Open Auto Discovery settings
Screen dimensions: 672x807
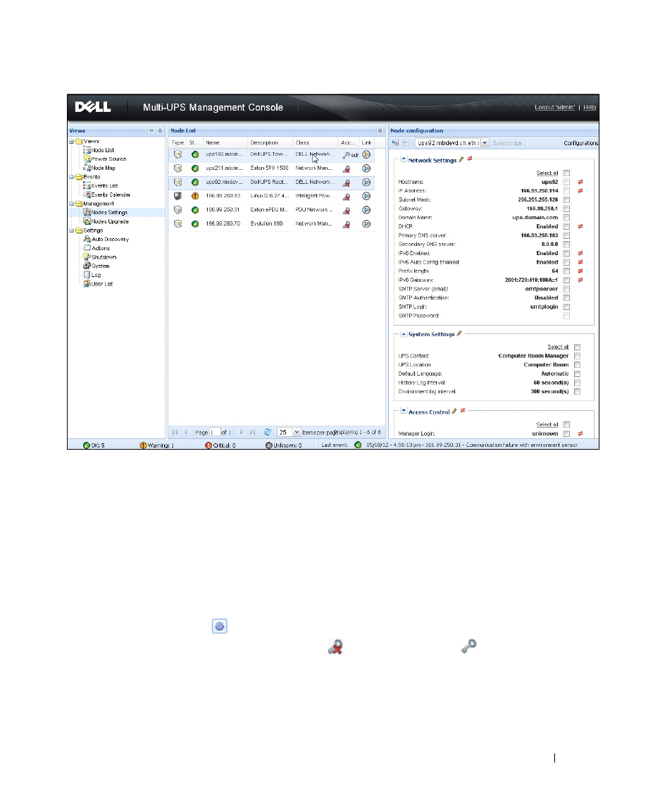point(110,240)
